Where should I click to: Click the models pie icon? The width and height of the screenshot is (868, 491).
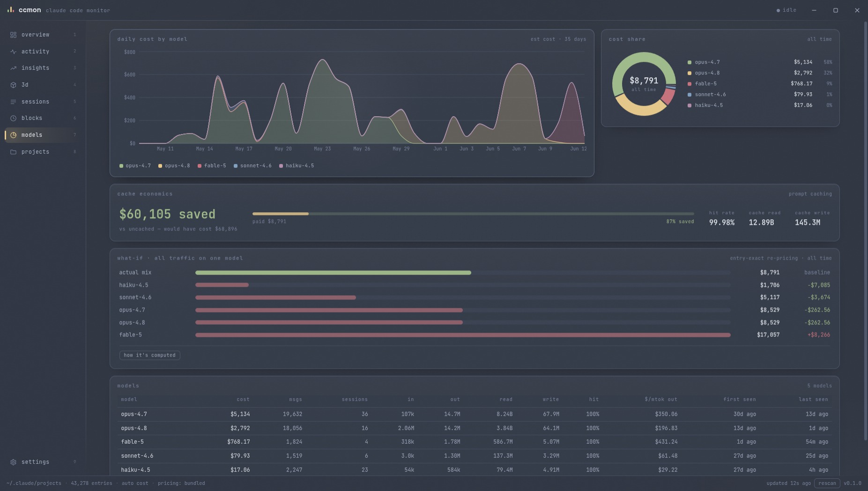[x=13, y=135]
